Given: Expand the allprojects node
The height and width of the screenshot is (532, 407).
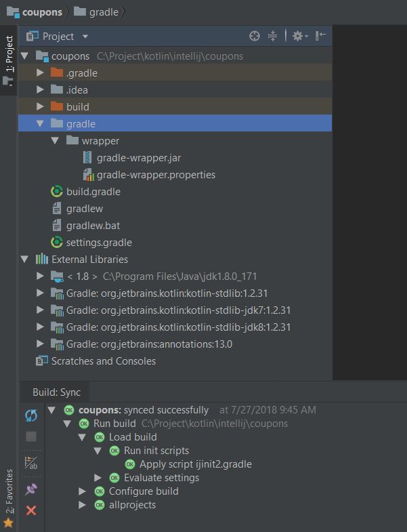Looking at the screenshot, I should pyautogui.click(x=82, y=505).
